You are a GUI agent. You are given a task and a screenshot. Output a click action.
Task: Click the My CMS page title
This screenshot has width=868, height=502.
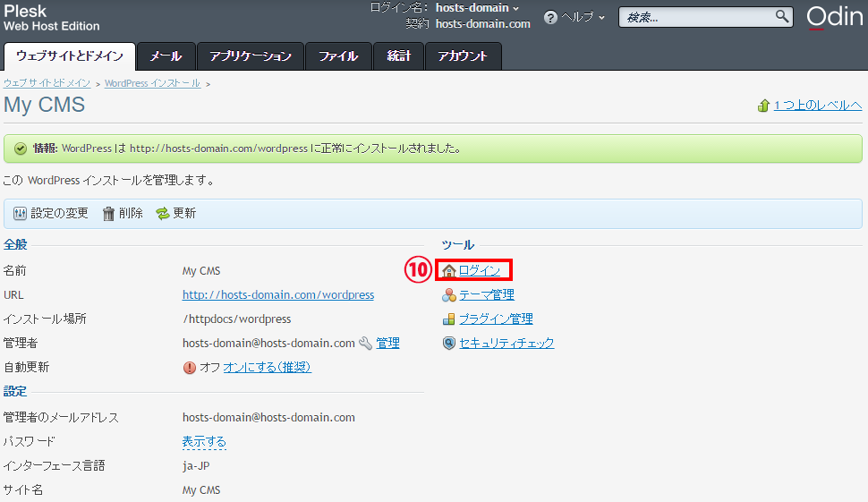(44, 106)
